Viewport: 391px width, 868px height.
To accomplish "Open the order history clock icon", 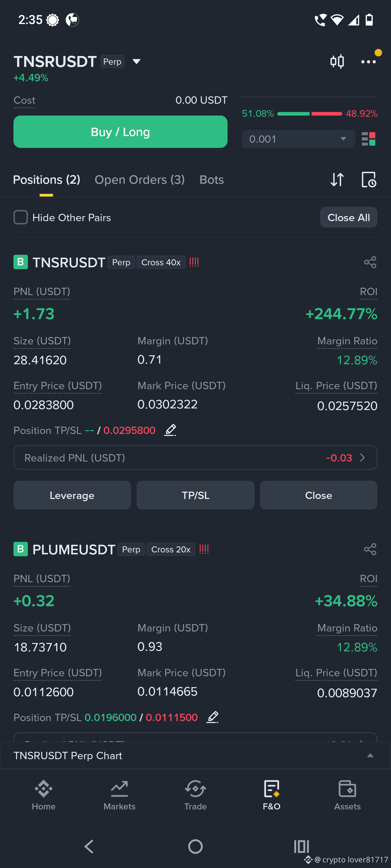I will pos(368,180).
